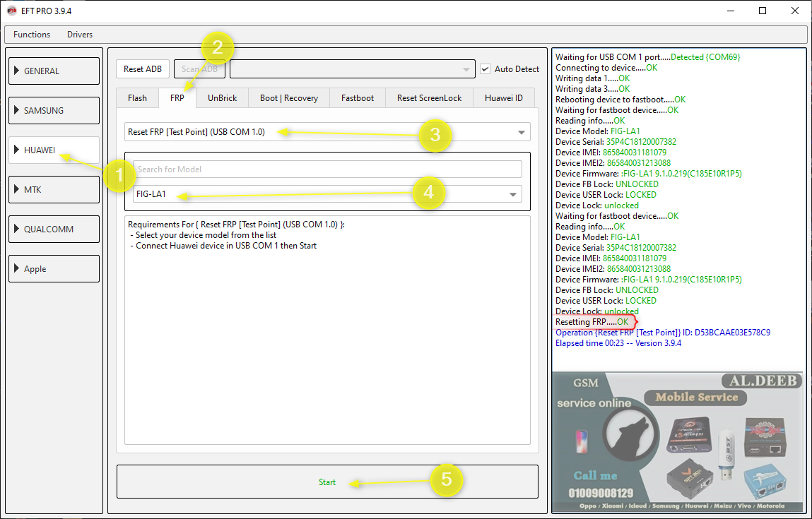The width and height of the screenshot is (812, 519).
Task: Click the EFT PRO app icon in title bar
Action: 11,11
